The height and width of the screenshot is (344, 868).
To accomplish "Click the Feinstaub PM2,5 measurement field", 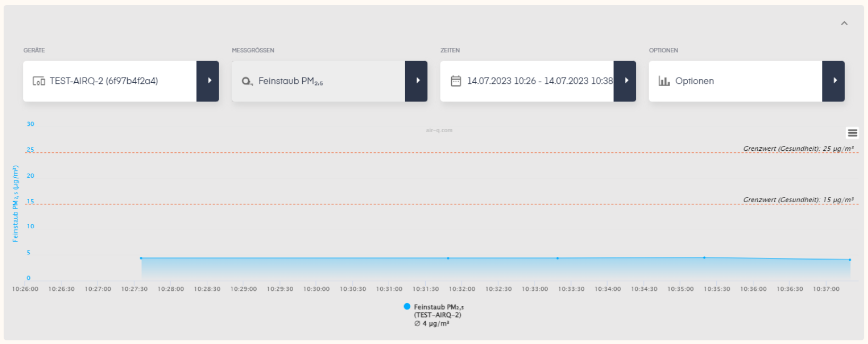I will (x=319, y=81).
